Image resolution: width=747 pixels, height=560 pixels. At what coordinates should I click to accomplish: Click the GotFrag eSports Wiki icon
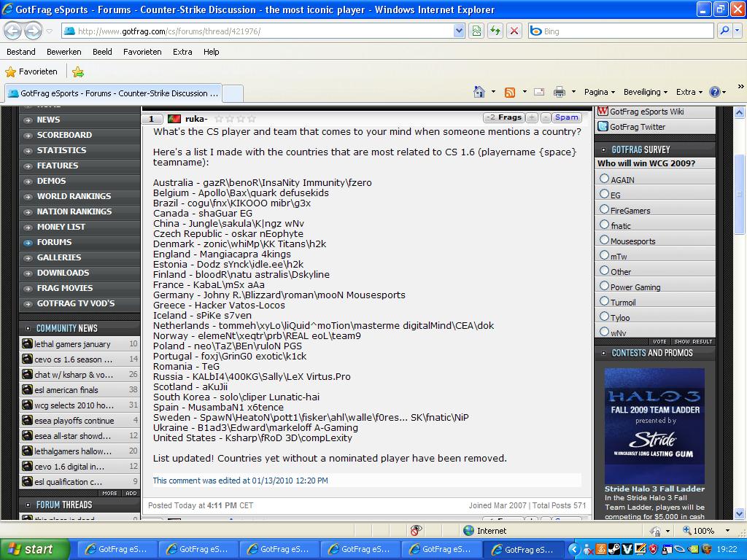tap(603, 112)
